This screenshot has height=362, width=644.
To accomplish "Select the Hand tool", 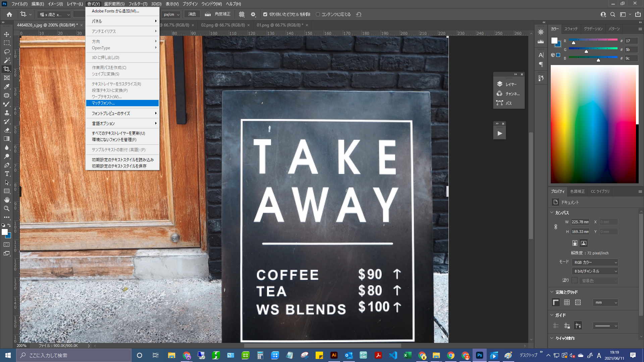I will (7, 200).
